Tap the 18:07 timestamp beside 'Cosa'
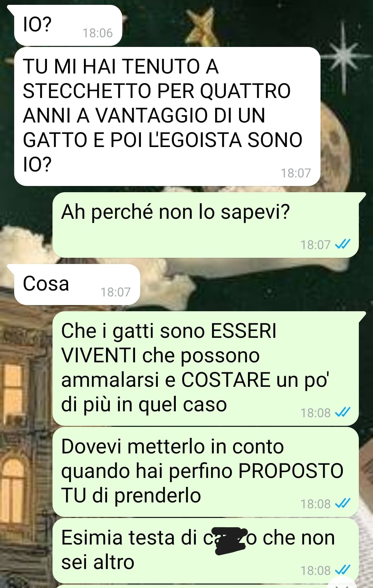 click(x=115, y=292)
